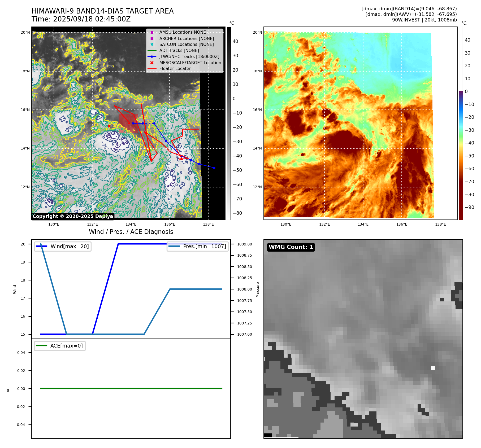Click the rotated 'Wind' axis label
The height and width of the screenshot is (448, 481).
[15, 289]
